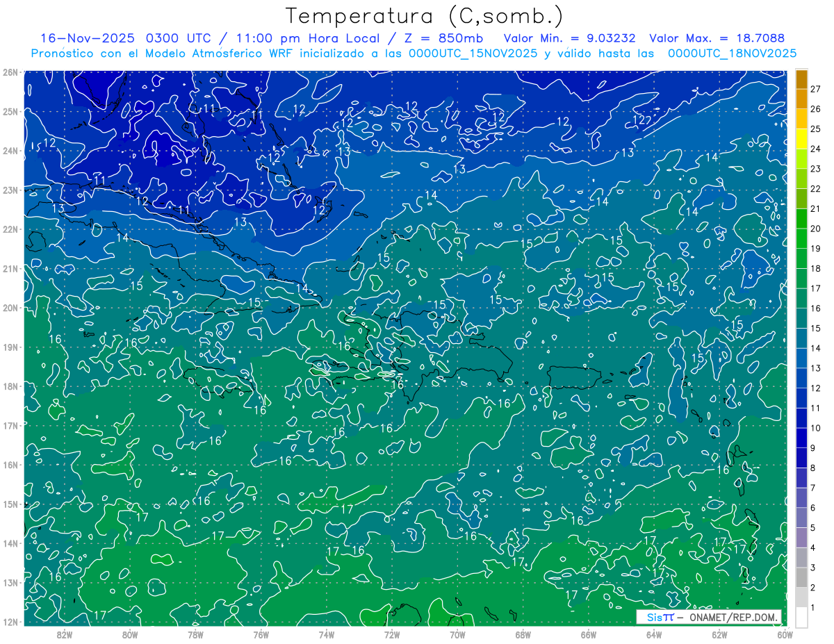Click the 70W longitude axis label
Image resolution: width=834 pixels, height=644 pixels.
(x=457, y=634)
